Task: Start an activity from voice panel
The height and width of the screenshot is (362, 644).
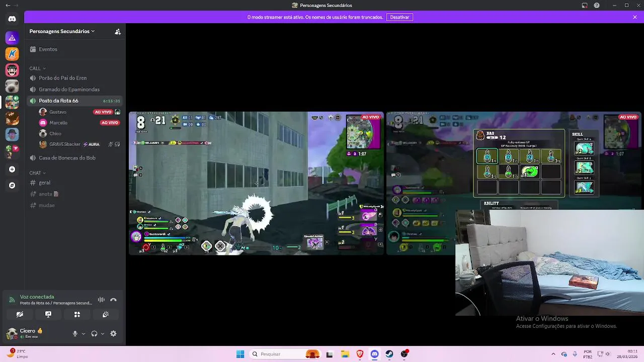Action: click(77, 314)
